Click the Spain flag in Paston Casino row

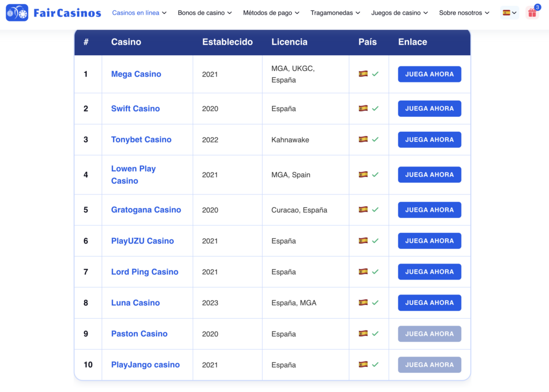[363, 333]
